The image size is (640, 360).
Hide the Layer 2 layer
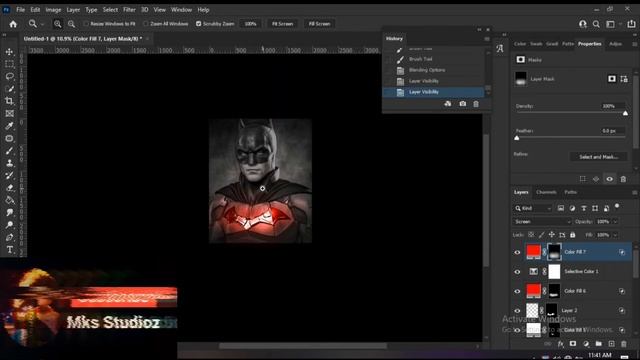coord(517,311)
